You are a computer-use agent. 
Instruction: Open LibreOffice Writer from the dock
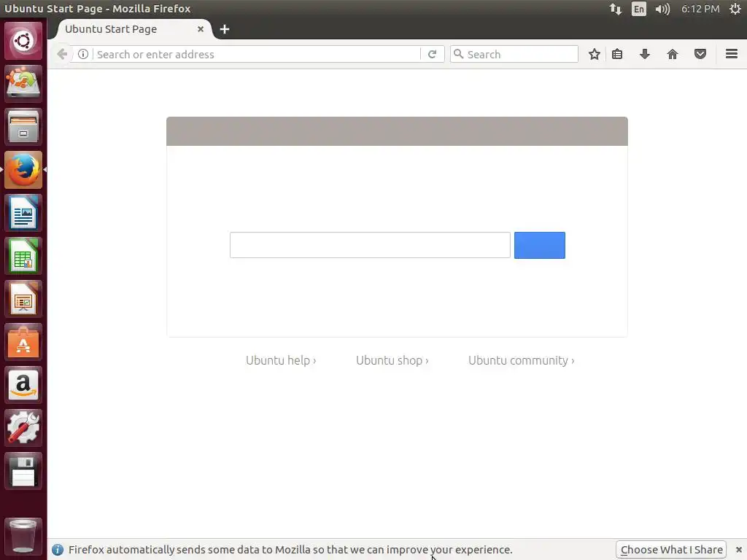(x=23, y=213)
